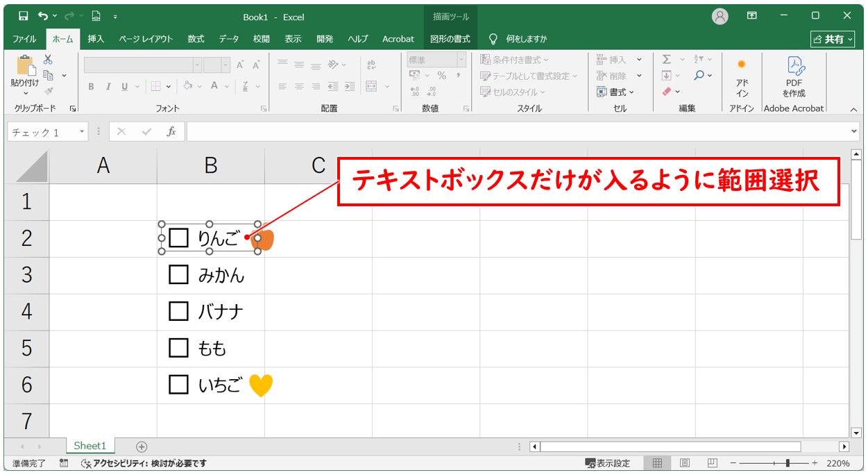This screenshot has width=868, height=475.
Task: Click the fill color paint bucket
Action: 187,86
